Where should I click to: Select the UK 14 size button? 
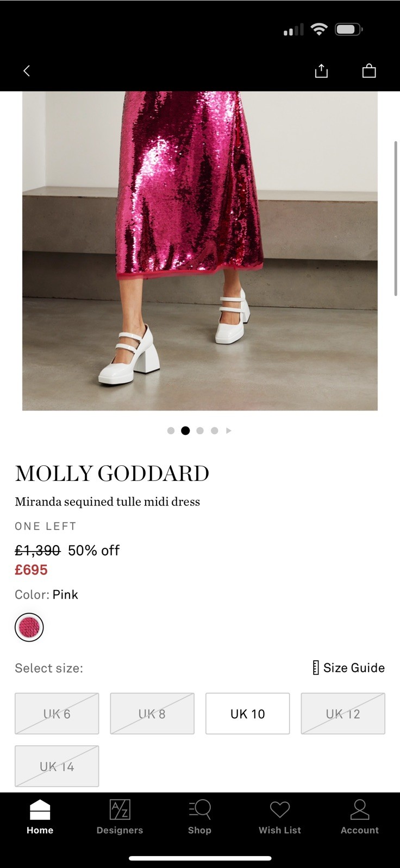tap(57, 766)
